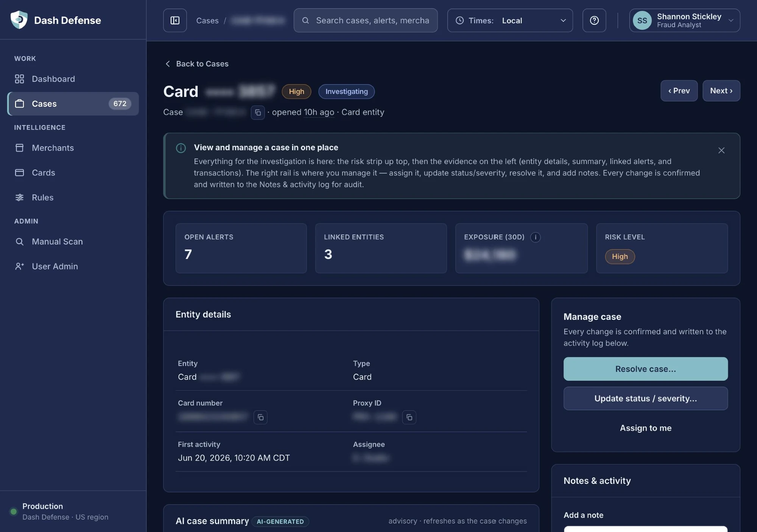Click 'Fraud Analyst' role text
Viewport: 757px width, 532px height.
point(679,25)
